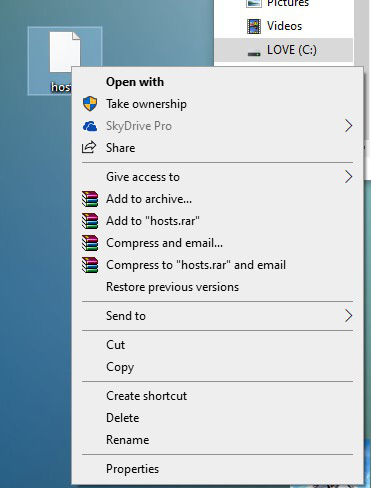Screen dimensions: 371x488
Task: Select Compress and email... entry
Action: point(217,243)
